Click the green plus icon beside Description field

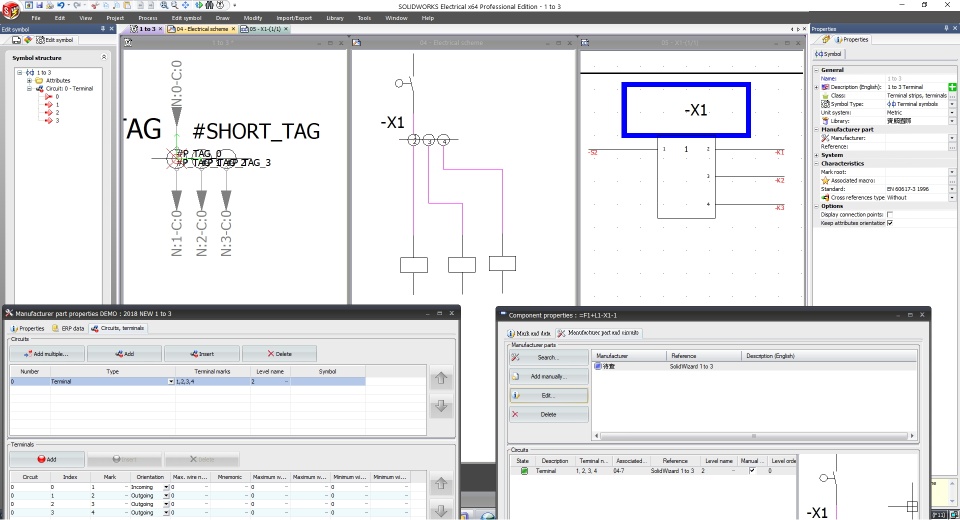952,87
